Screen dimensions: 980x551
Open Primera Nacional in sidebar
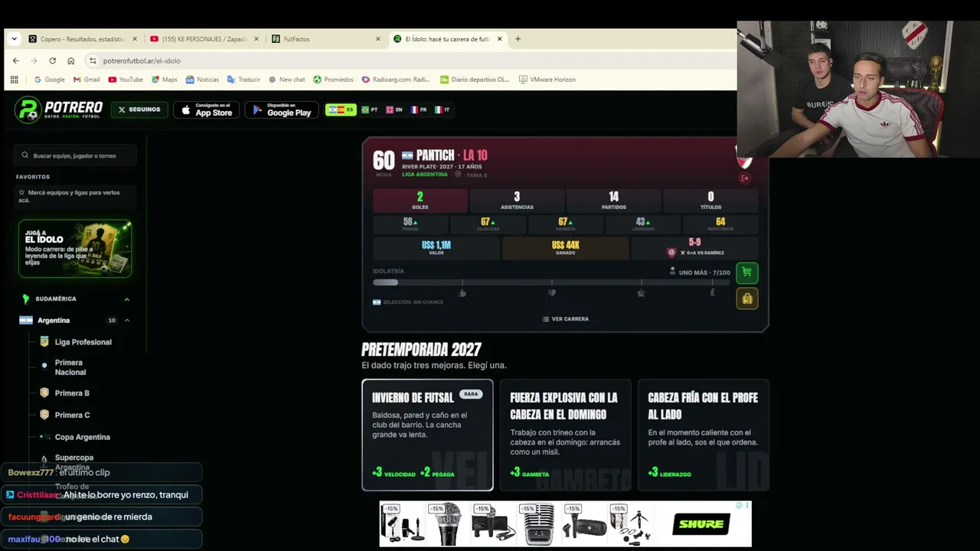point(70,367)
